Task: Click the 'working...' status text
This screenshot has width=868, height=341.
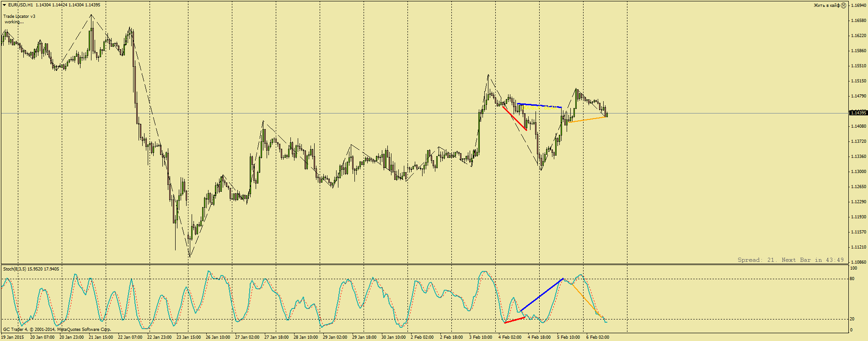Action: [14, 22]
